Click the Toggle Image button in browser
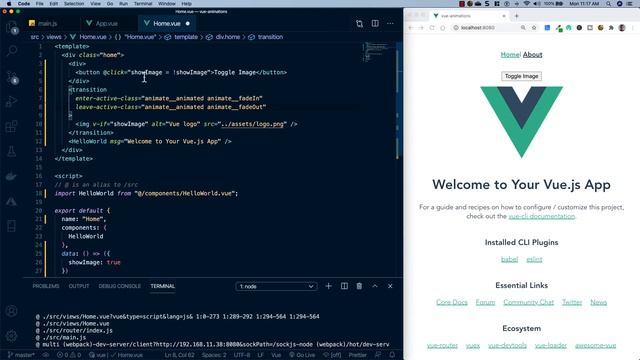Image resolution: width=640 pixels, height=360 pixels. 521,76
